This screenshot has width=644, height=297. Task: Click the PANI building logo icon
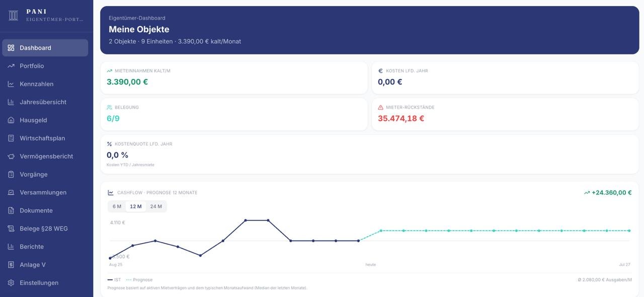pos(14,16)
